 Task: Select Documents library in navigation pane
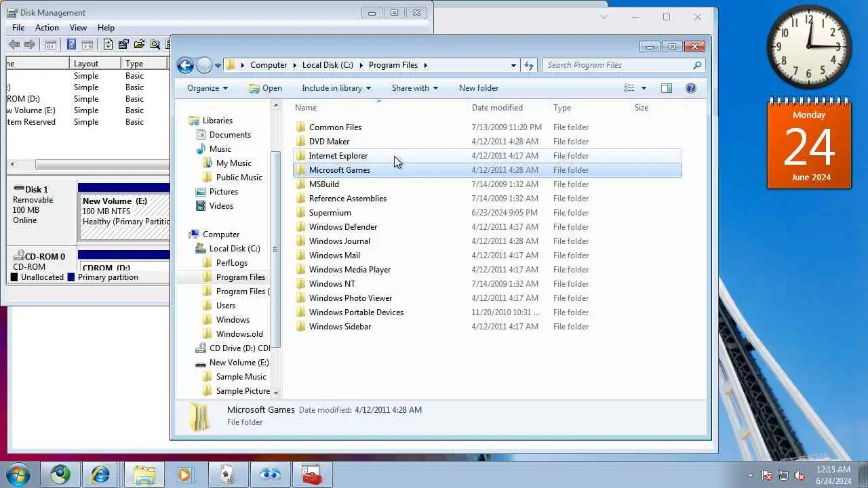223,135
